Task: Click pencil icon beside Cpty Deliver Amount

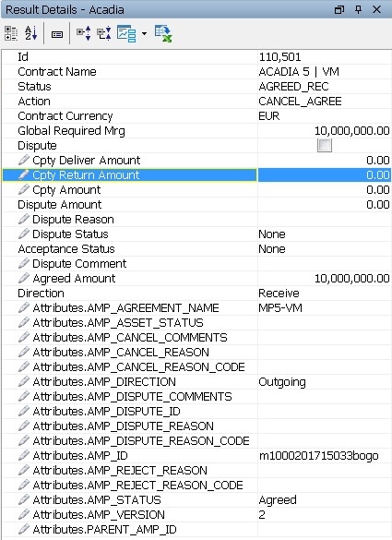Action: pos(24,160)
